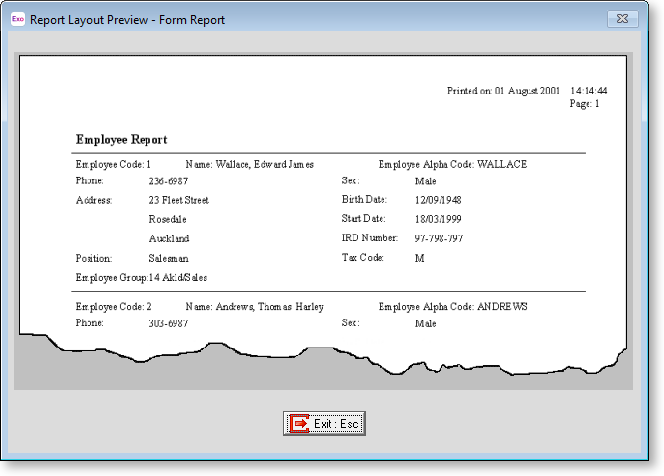Click the Exit : Esc button
664x476 pixels.
tap(323, 424)
